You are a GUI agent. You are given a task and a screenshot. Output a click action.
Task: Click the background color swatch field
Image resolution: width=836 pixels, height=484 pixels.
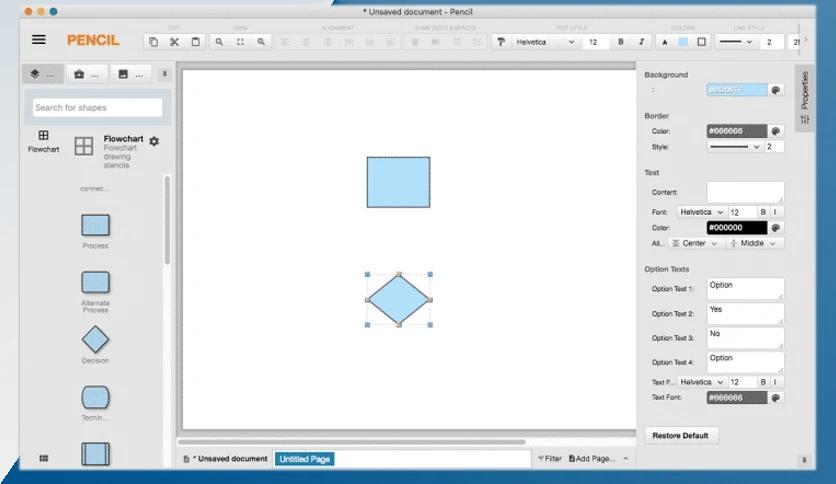(737, 90)
